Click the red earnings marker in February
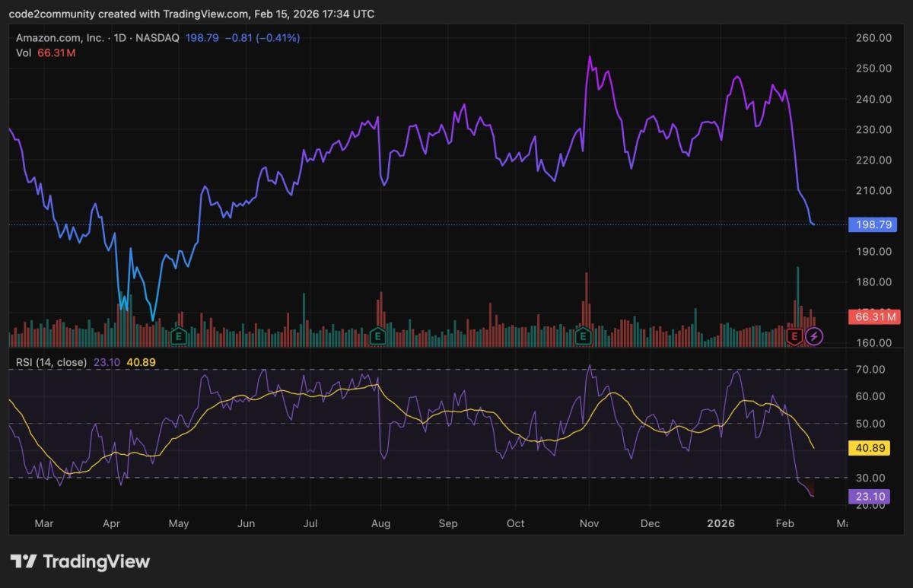913x588 pixels. 794,335
